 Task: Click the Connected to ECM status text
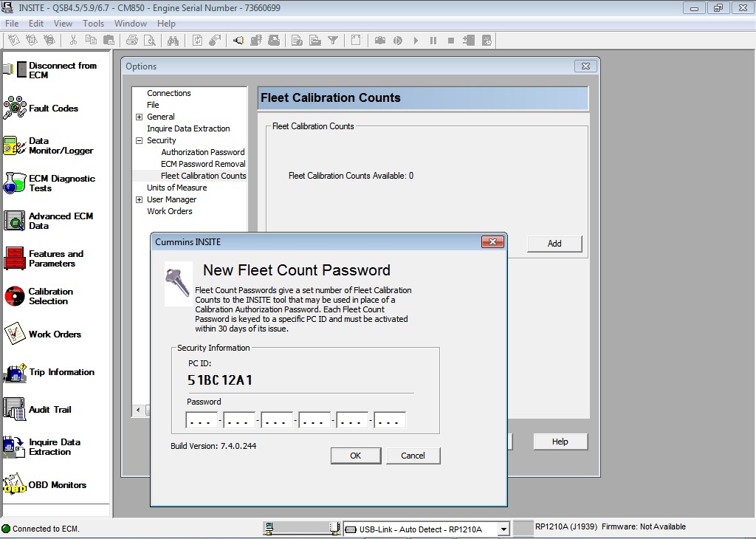(46, 529)
